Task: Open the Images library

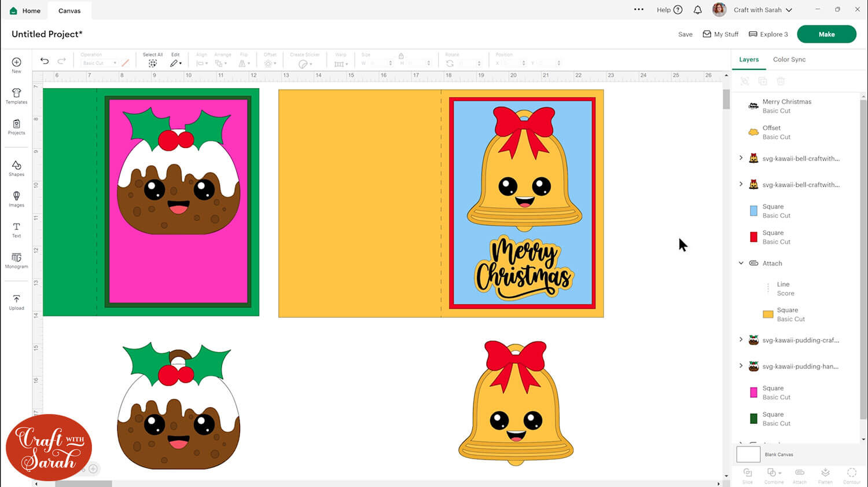Action: (x=16, y=199)
